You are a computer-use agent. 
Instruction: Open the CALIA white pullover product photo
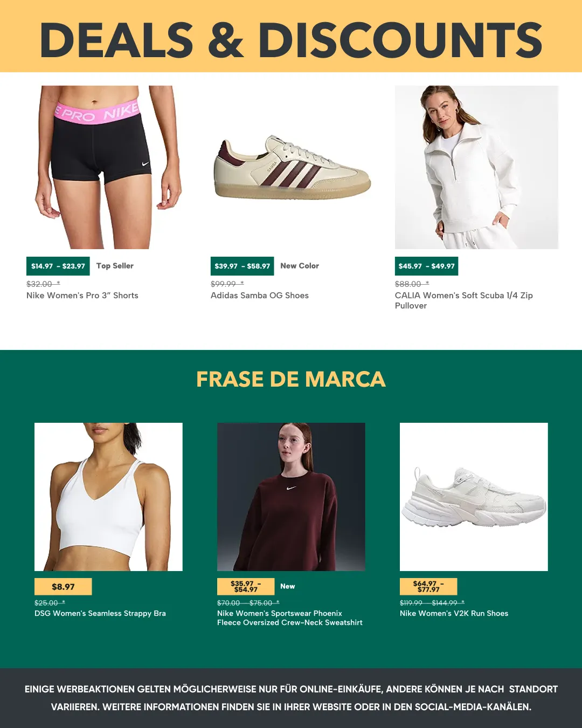point(476,167)
